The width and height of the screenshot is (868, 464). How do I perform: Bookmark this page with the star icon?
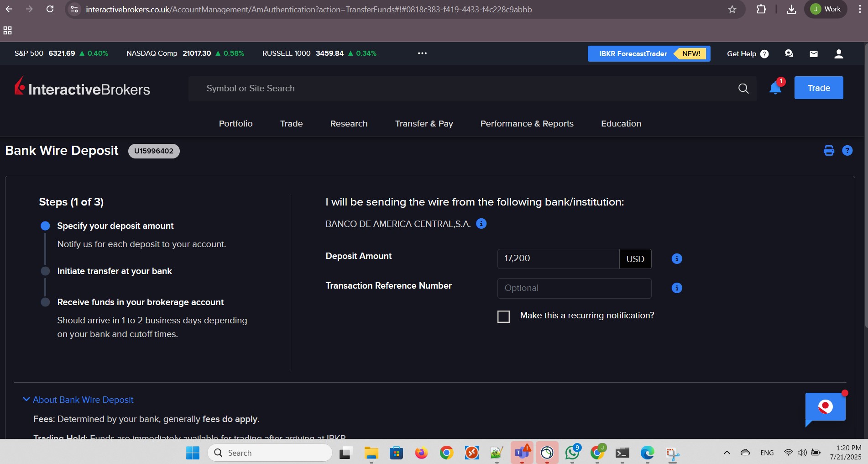point(732,9)
